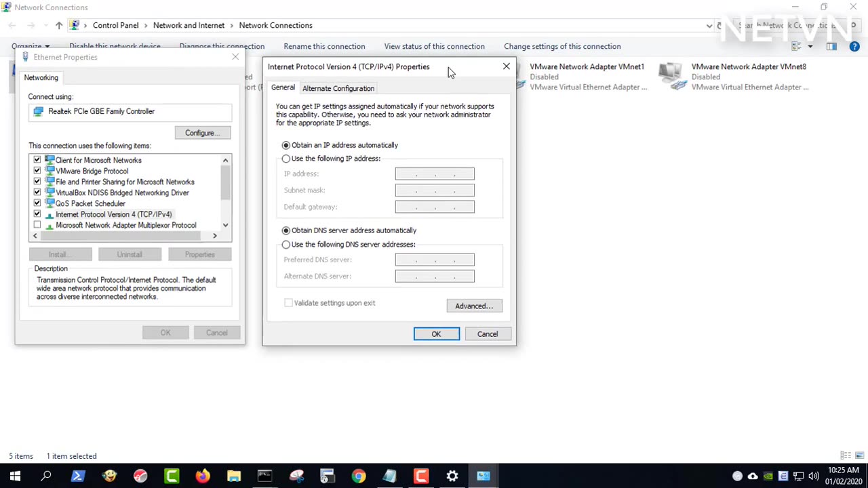This screenshot has height=488, width=868.
Task: Toggle the preview pane icon in toolbar
Action: [x=831, y=46]
